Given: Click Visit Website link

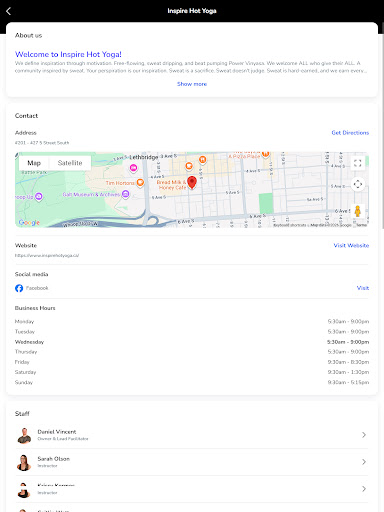Looking at the screenshot, I should click(x=351, y=245).
